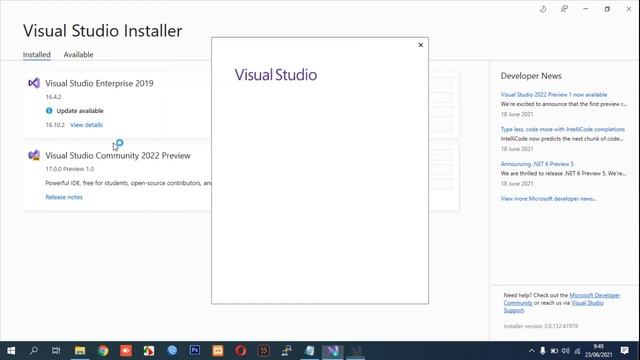Open File Explorer from the taskbar

tap(80, 351)
